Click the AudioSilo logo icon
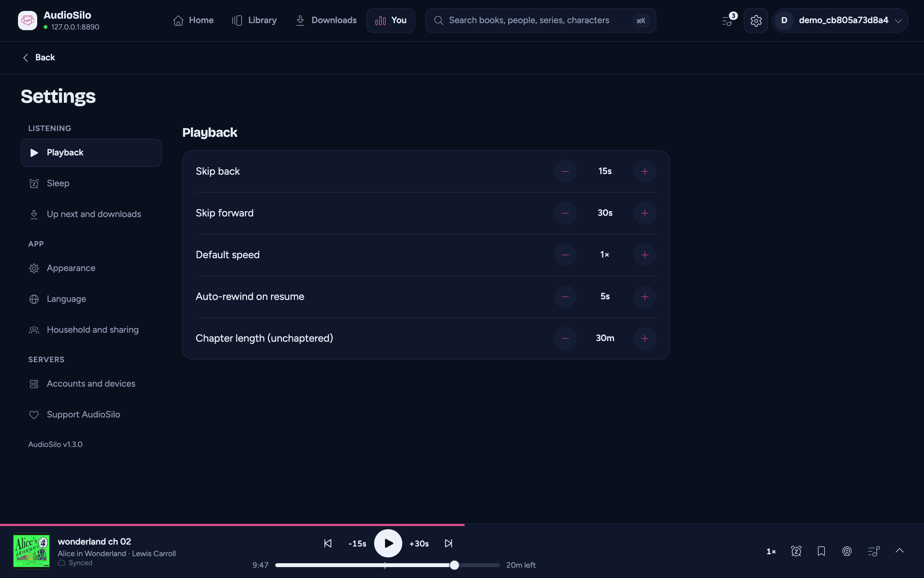 coord(28,21)
